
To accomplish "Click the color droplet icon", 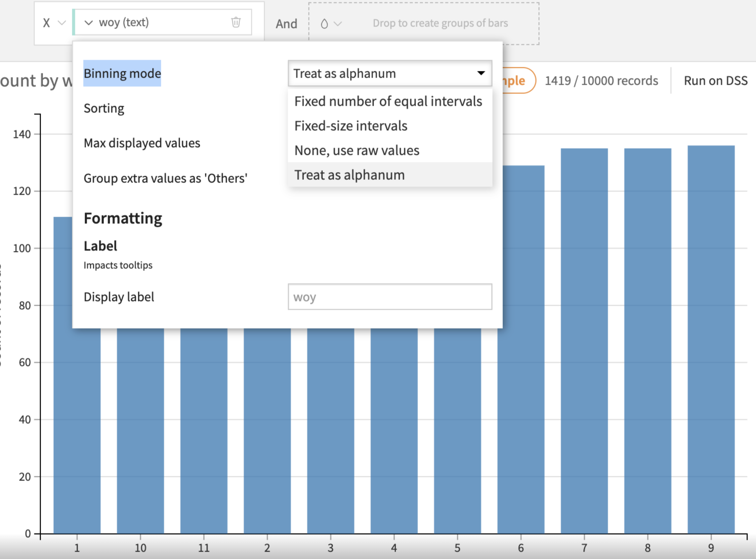I will (324, 24).
